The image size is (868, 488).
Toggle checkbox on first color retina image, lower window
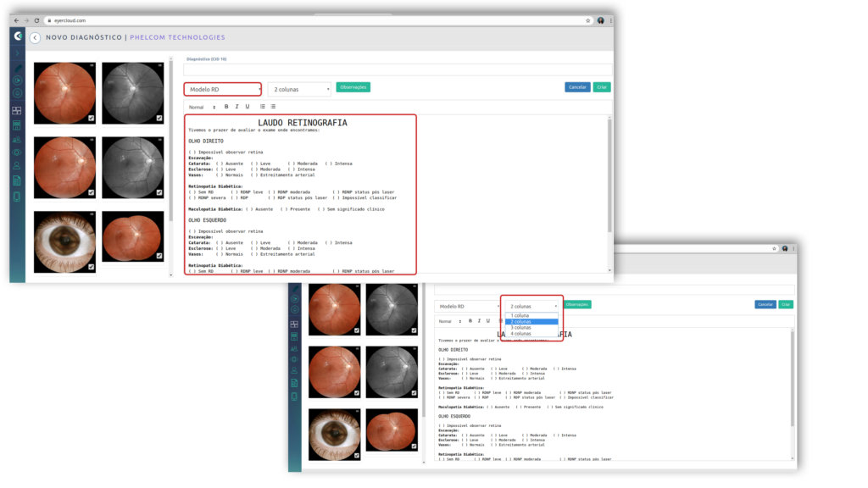click(357, 330)
